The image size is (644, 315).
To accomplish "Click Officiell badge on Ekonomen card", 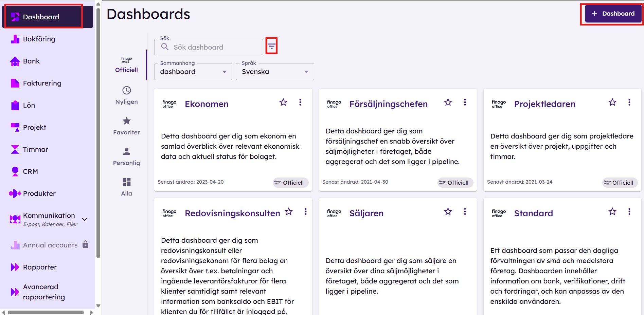I will (x=290, y=183).
